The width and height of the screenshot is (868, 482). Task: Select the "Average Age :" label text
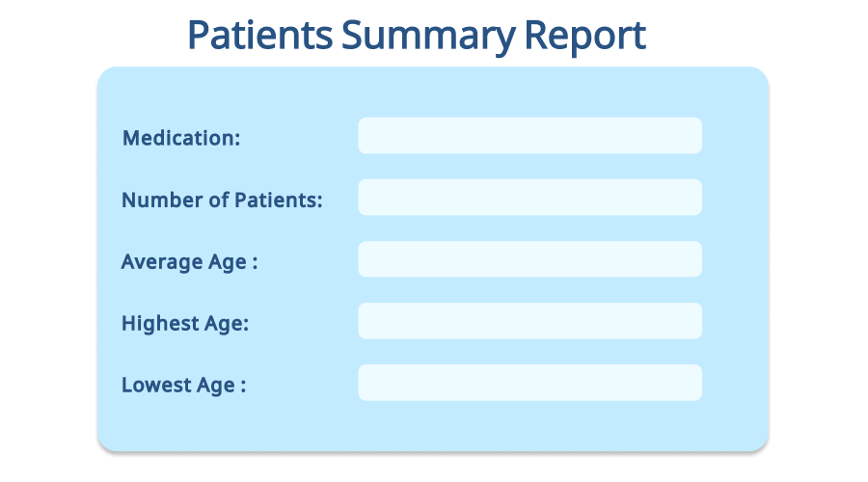click(x=189, y=262)
